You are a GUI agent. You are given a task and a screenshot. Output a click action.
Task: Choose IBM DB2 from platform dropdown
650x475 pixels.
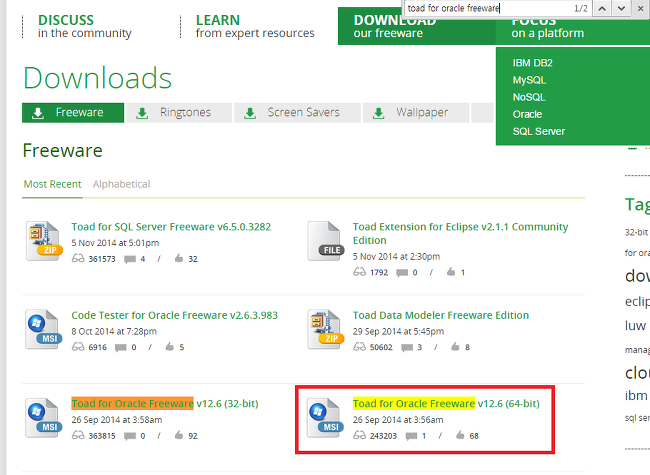532,63
